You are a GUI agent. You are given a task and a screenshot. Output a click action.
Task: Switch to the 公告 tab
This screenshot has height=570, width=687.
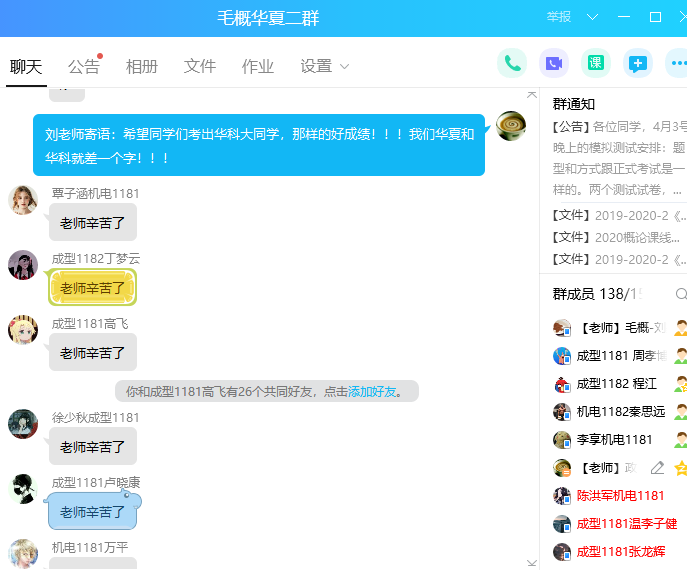point(84,67)
